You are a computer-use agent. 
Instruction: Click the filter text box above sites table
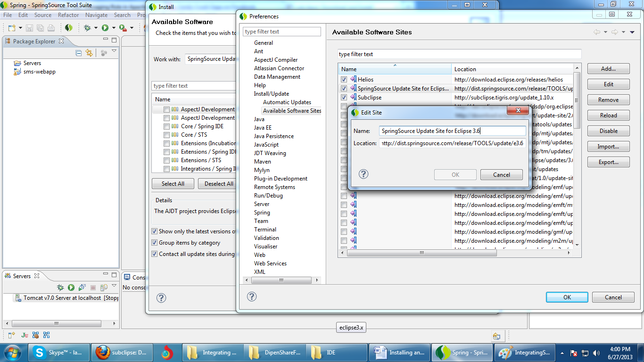coord(460,54)
